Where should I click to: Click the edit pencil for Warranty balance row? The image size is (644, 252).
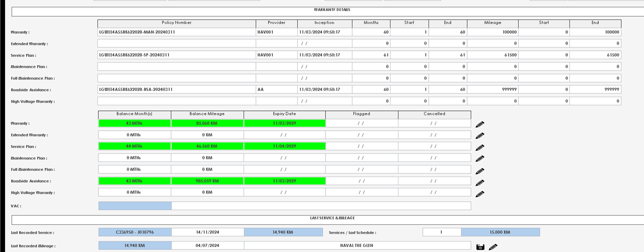pos(480,124)
